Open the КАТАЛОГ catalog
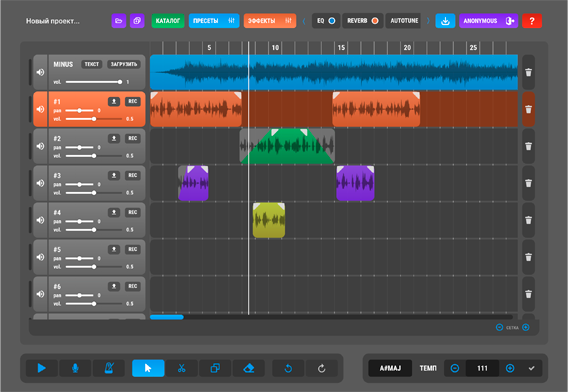The image size is (568, 392). 168,21
